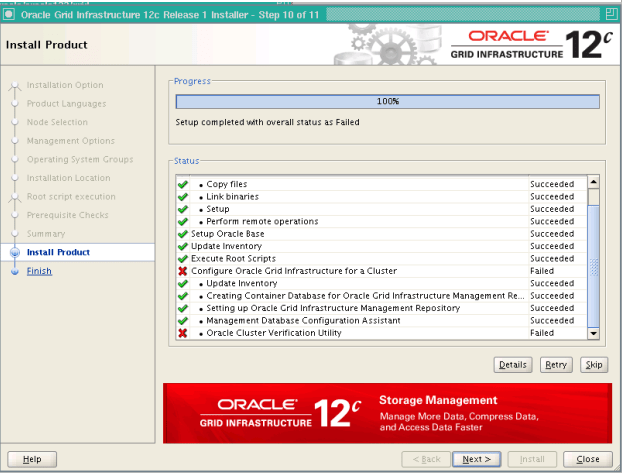Select the Summary step in the sidebar
622x473 pixels.
point(46,234)
